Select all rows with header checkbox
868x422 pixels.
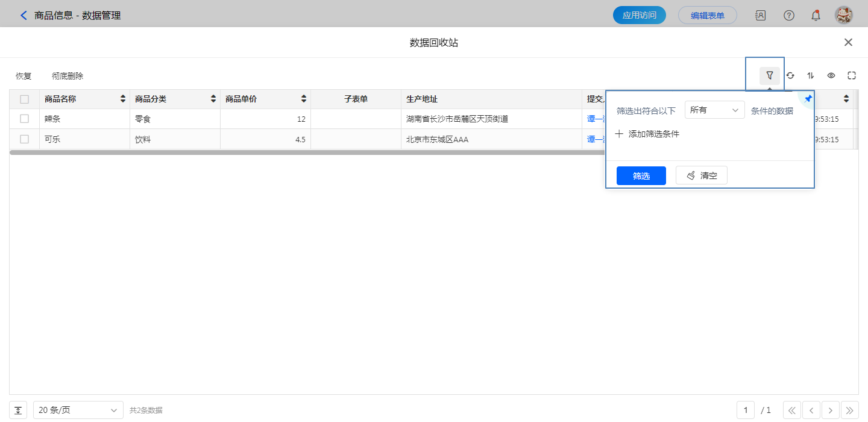tap(25, 99)
